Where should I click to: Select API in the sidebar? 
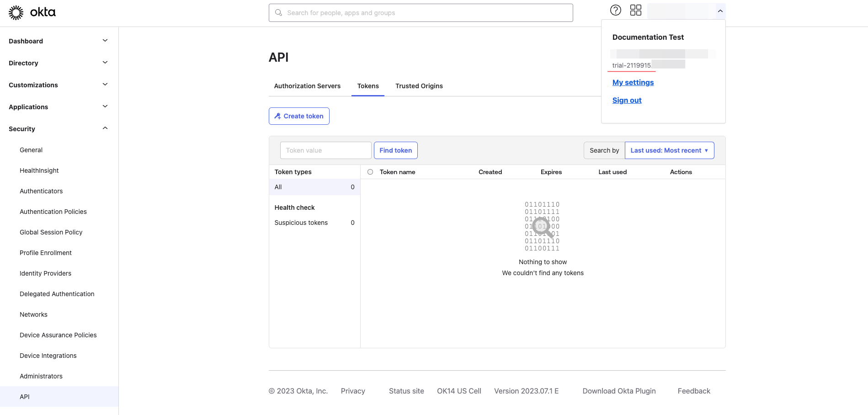(x=59, y=397)
